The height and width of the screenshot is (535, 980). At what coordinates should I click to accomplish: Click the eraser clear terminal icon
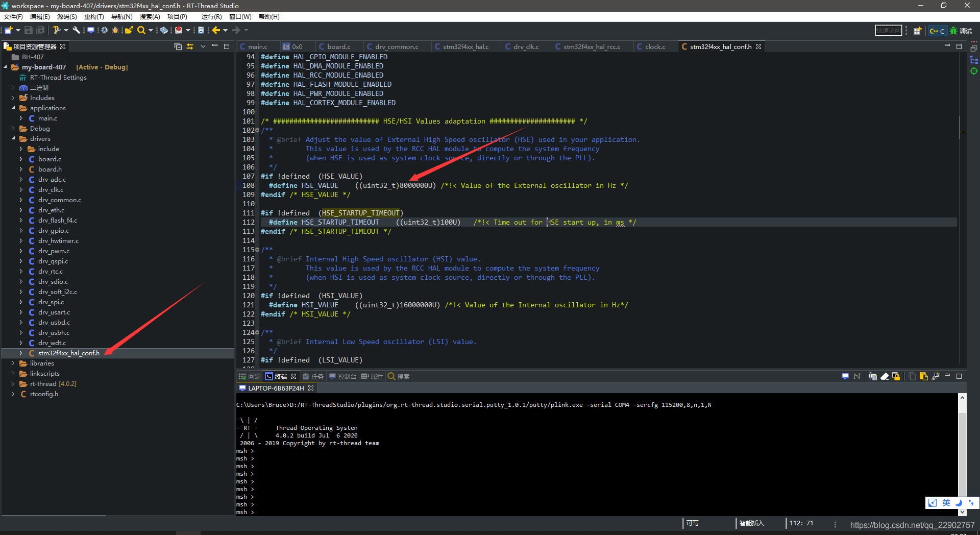coord(885,376)
